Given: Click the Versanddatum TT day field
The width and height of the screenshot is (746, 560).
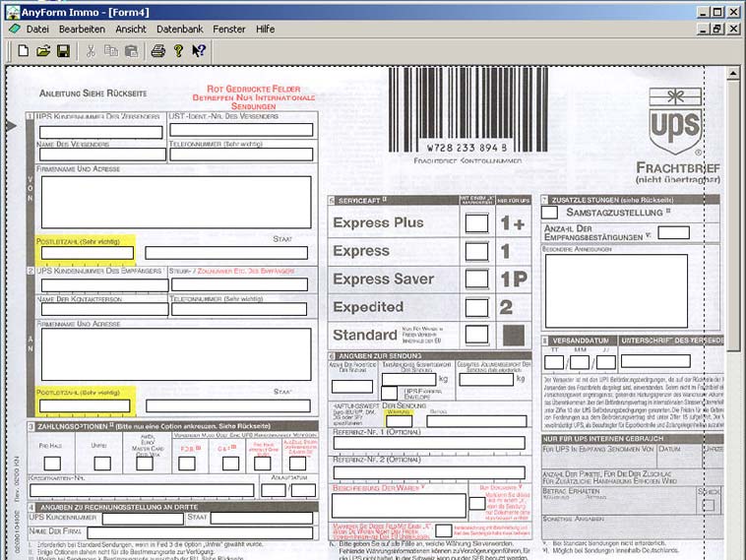Looking at the screenshot, I should click(x=554, y=362).
